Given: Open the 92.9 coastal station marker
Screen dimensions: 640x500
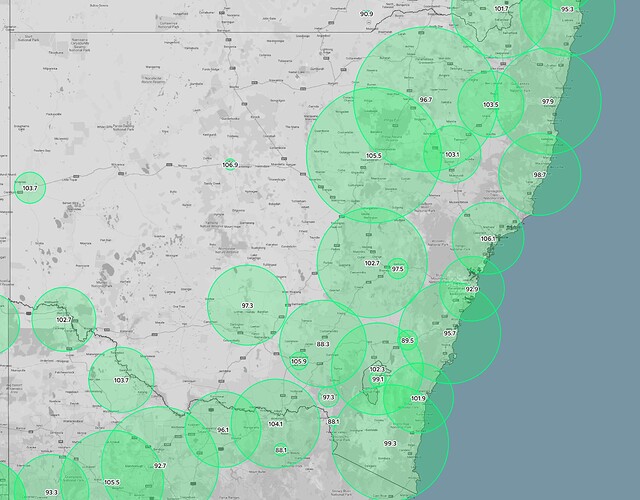Looking at the screenshot, I should [x=473, y=289].
